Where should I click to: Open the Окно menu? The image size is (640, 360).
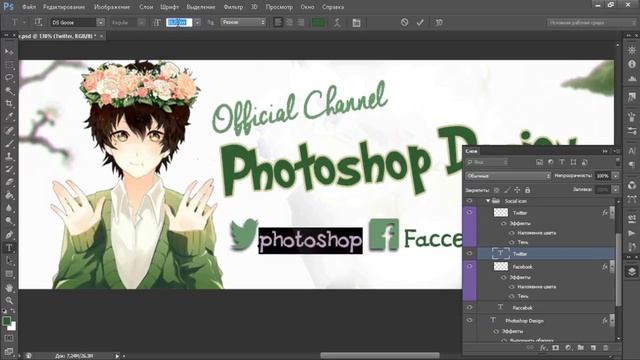[x=307, y=7]
